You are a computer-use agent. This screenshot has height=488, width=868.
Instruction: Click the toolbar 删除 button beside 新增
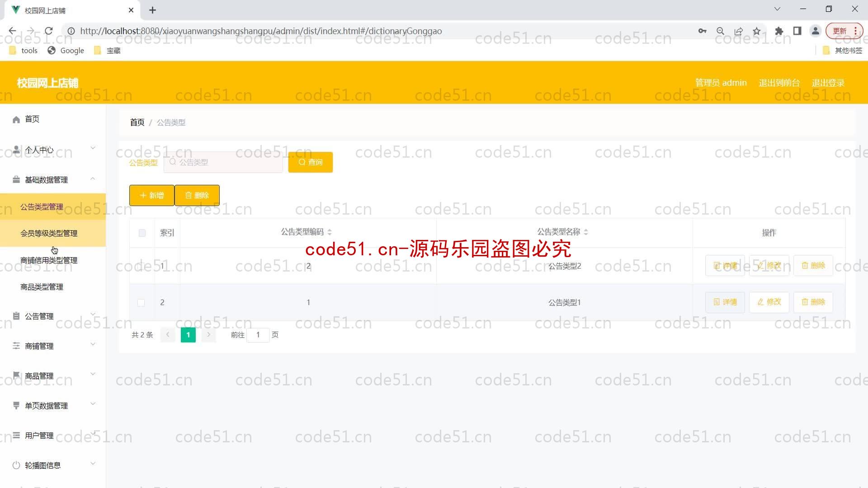pos(197,195)
